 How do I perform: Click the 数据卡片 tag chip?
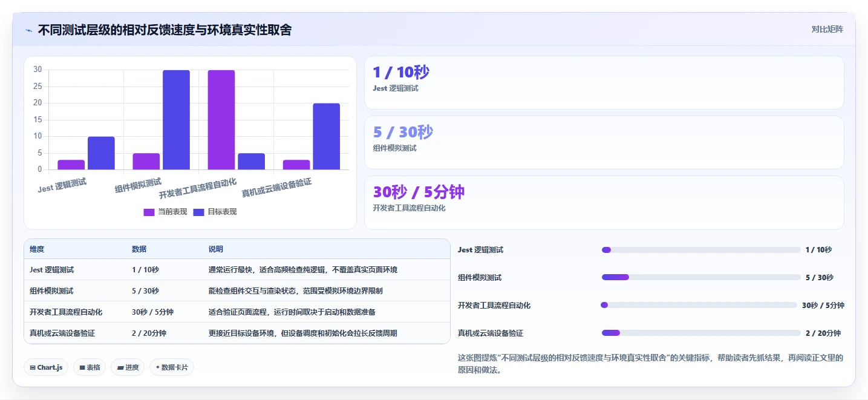(x=172, y=367)
